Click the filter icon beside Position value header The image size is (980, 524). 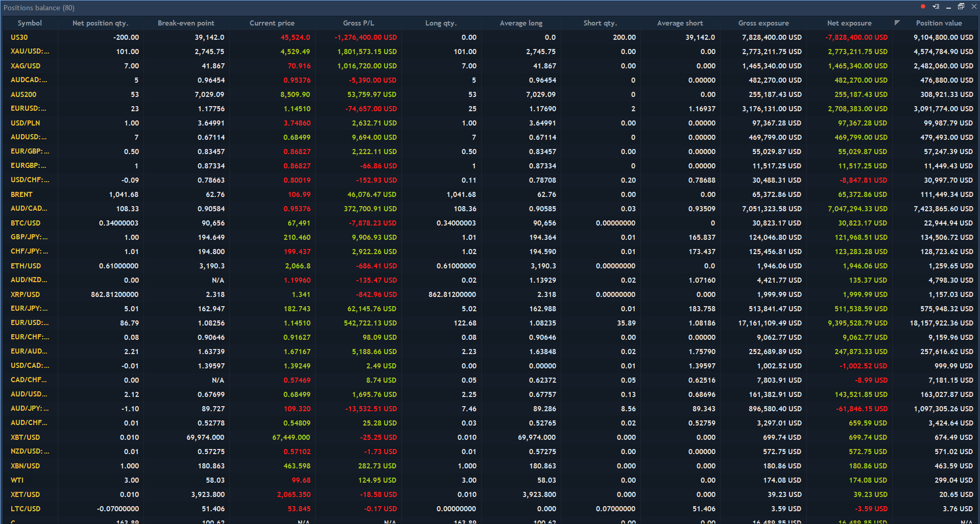click(897, 22)
